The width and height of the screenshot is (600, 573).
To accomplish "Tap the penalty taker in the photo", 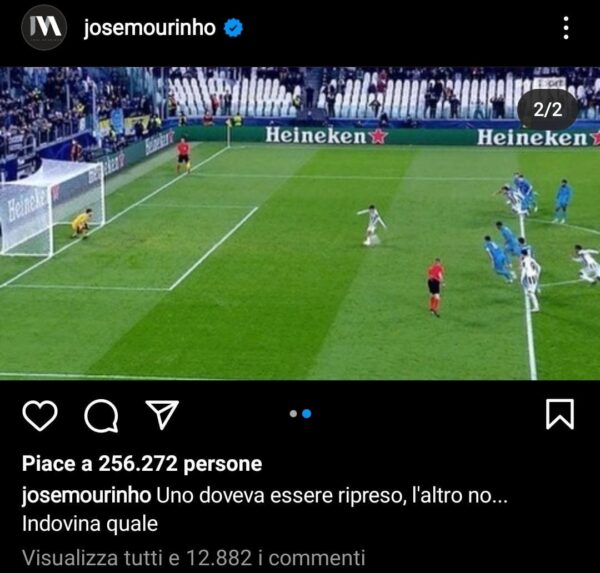I will coord(372,225).
